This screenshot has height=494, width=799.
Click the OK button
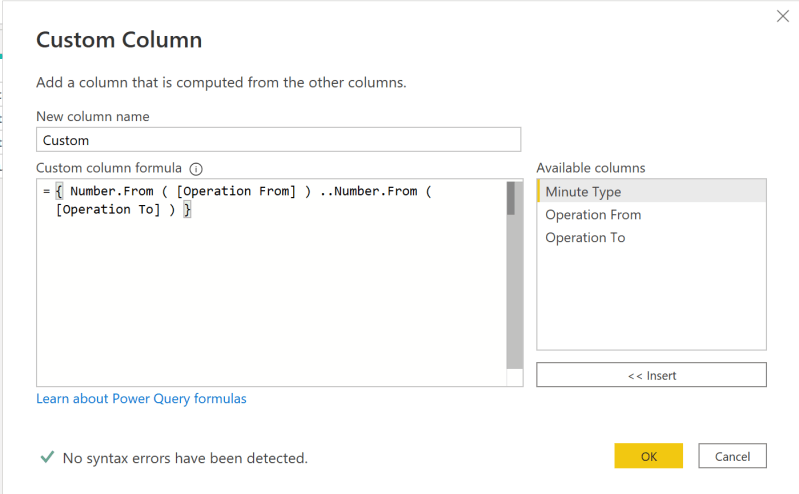(648, 456)
